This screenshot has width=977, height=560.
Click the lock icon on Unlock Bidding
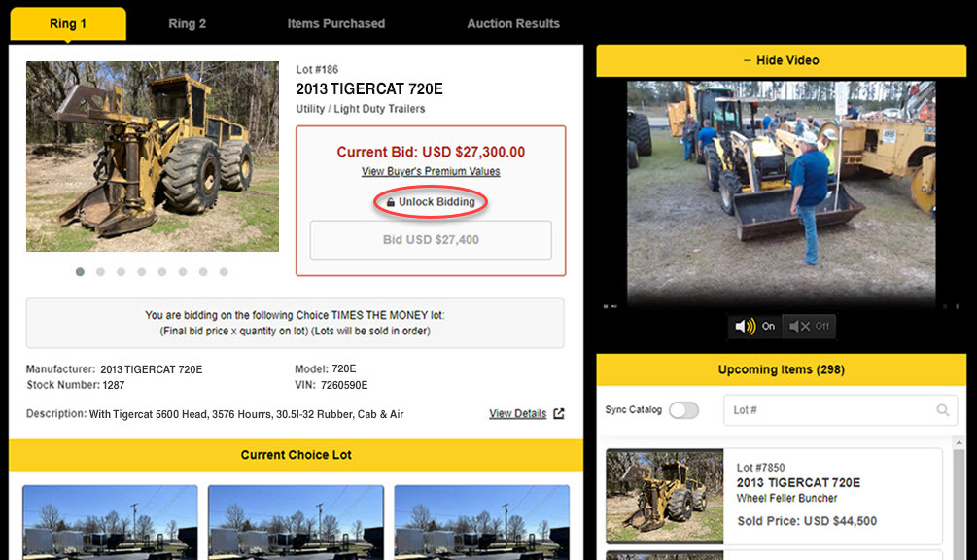391,202
